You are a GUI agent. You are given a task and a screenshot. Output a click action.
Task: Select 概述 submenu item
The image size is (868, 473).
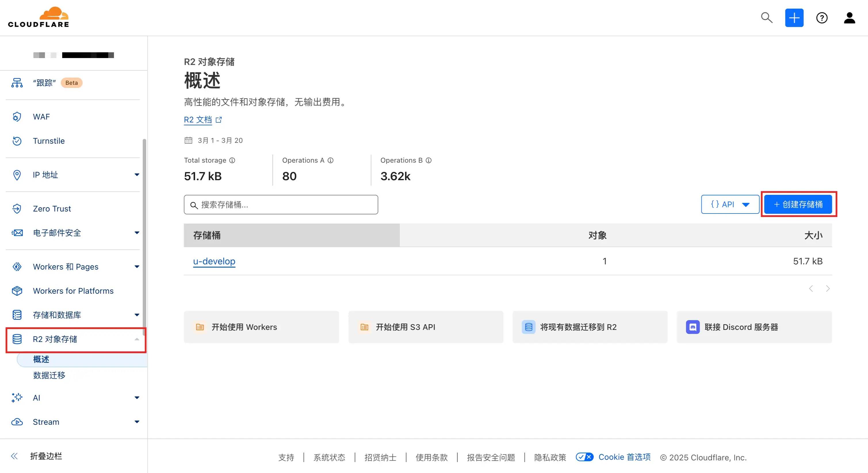pyautogui.click(x=82, y=359)
